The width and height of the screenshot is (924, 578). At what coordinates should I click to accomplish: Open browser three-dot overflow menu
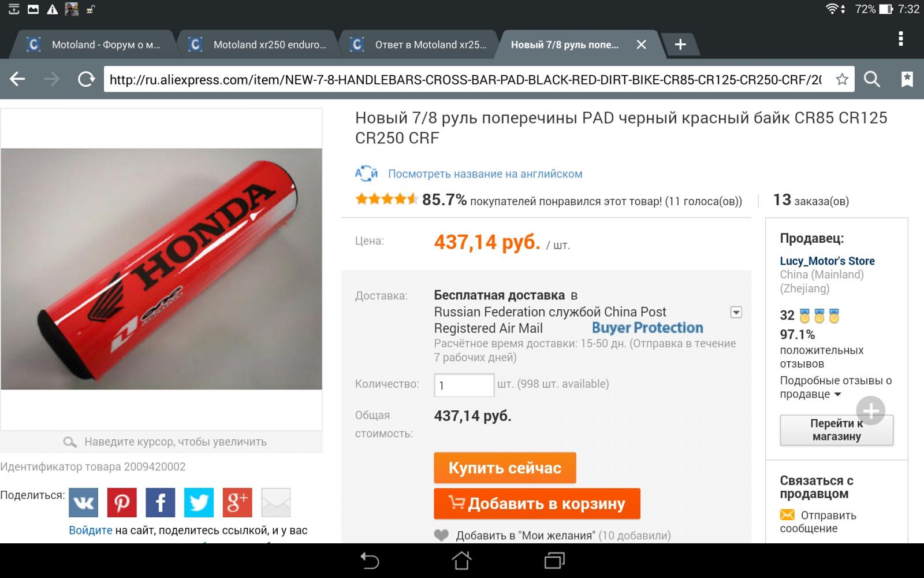(900, 39)
